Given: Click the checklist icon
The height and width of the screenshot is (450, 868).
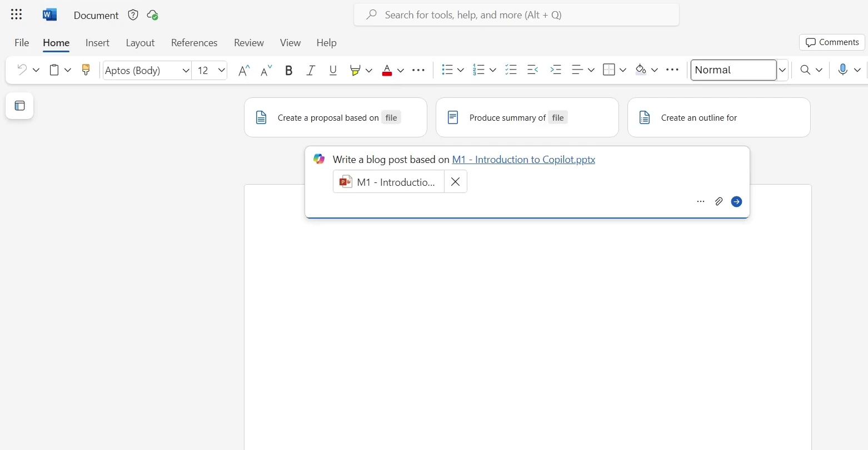Looking at the screenshot, I should pos(511,70).
